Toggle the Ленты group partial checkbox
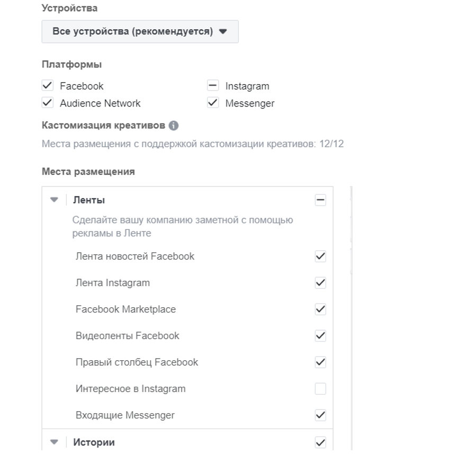The image size is (476, 454). click(320, 200)
